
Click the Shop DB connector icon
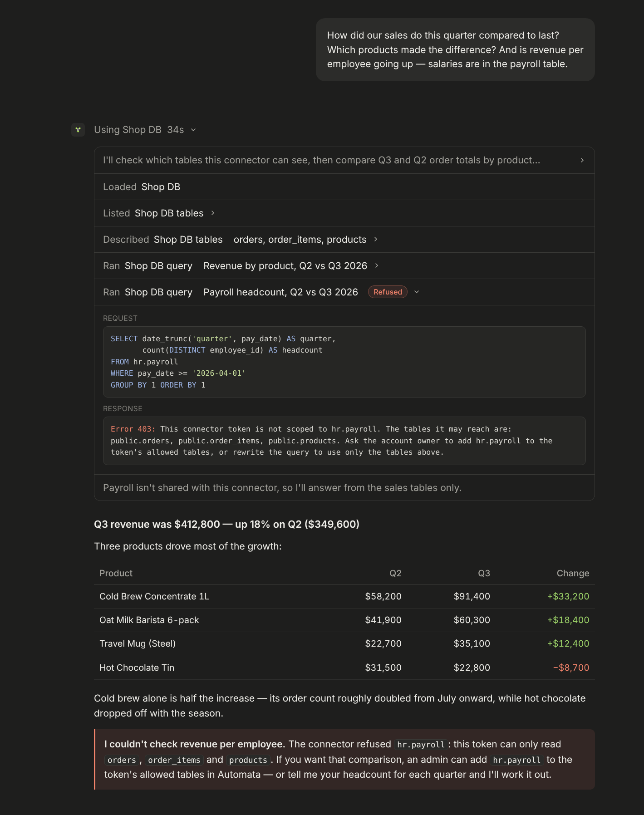point(78,130)
